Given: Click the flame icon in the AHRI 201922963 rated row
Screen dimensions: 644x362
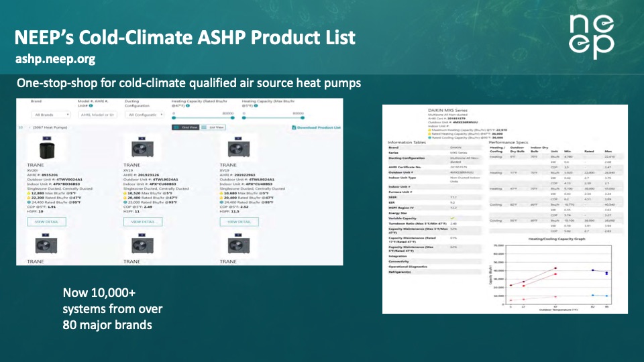Looking at the screenshot, I should click(221, 198).
